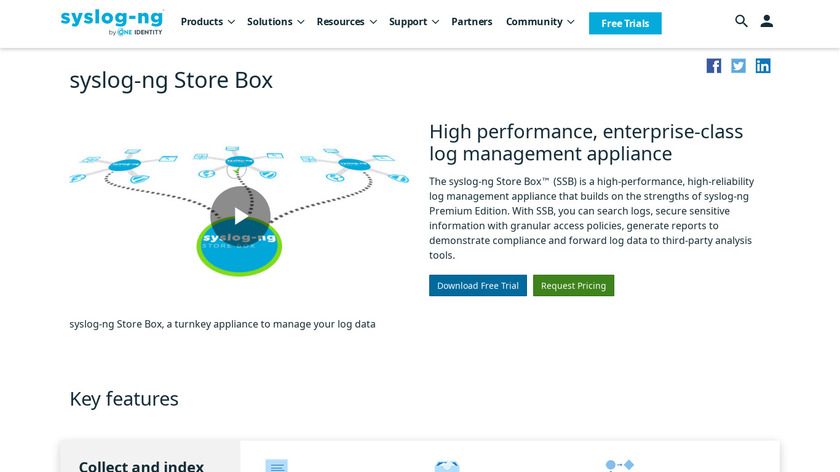Open the Support dropdown menu
Screen dimensions: 840x472
click(x=413, y=22)
